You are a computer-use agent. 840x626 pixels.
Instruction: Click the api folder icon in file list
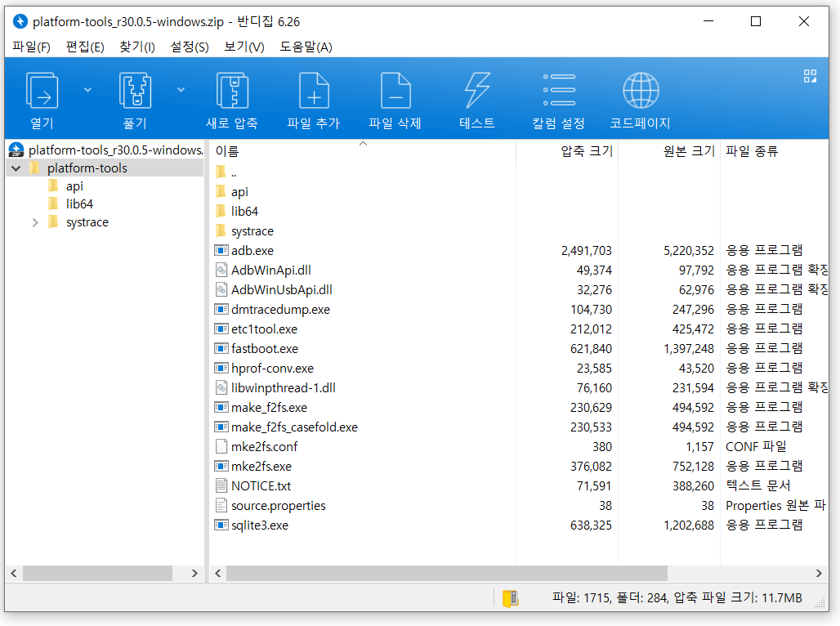(x=220, y=191)
